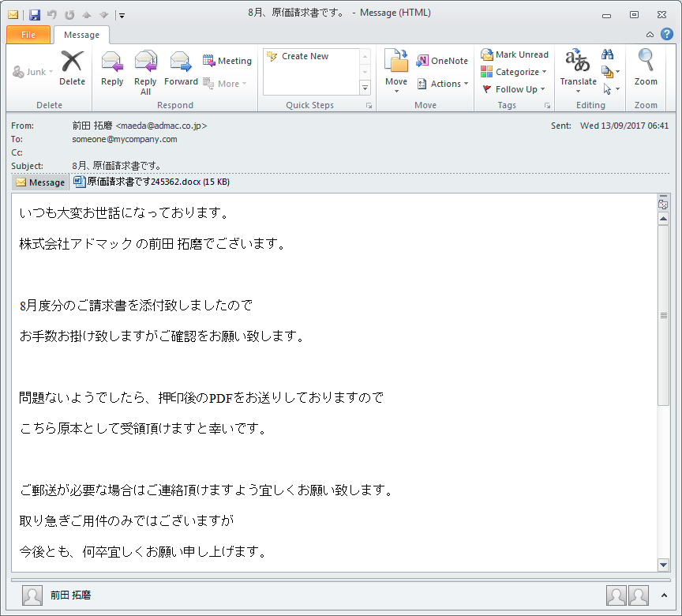The width and height of the screenshot is (682, 616).
Task: Send message to OneNote
Action: tap(442, 61)
